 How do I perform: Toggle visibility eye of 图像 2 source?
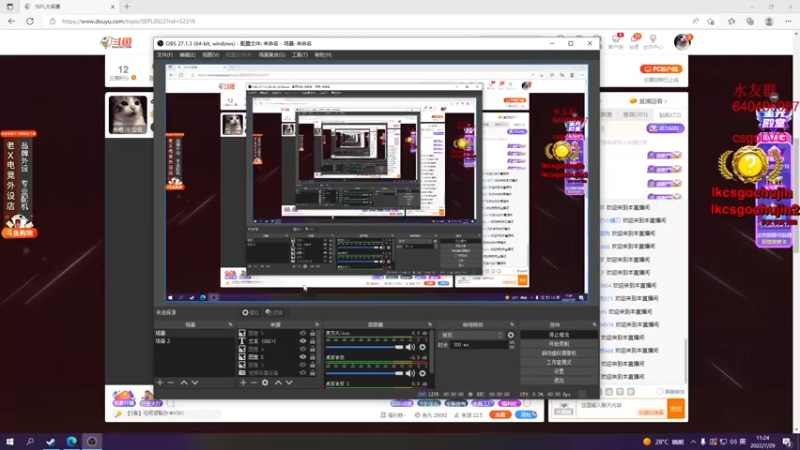303,357
